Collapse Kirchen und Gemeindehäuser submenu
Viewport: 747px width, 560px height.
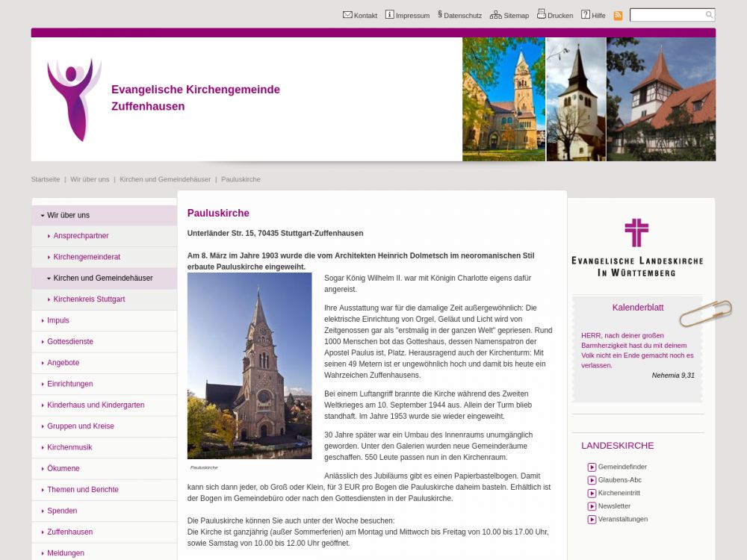tap(49, 279)
